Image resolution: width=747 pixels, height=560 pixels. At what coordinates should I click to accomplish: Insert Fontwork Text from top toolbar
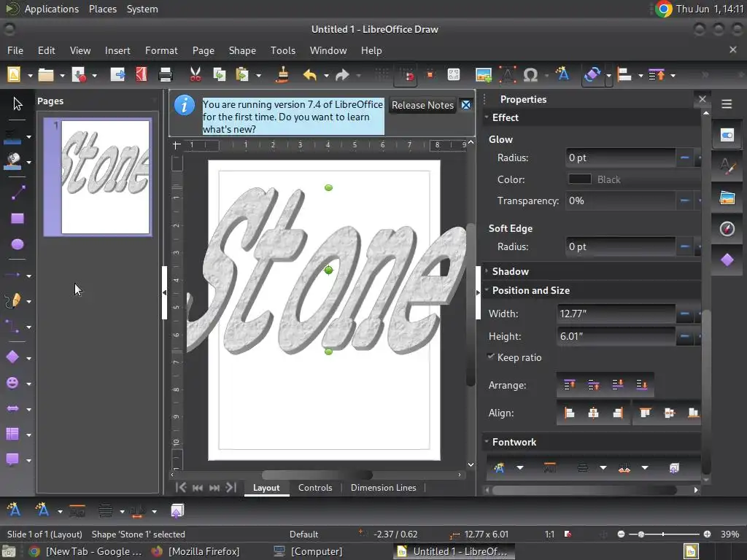click(x=562, y=74)
